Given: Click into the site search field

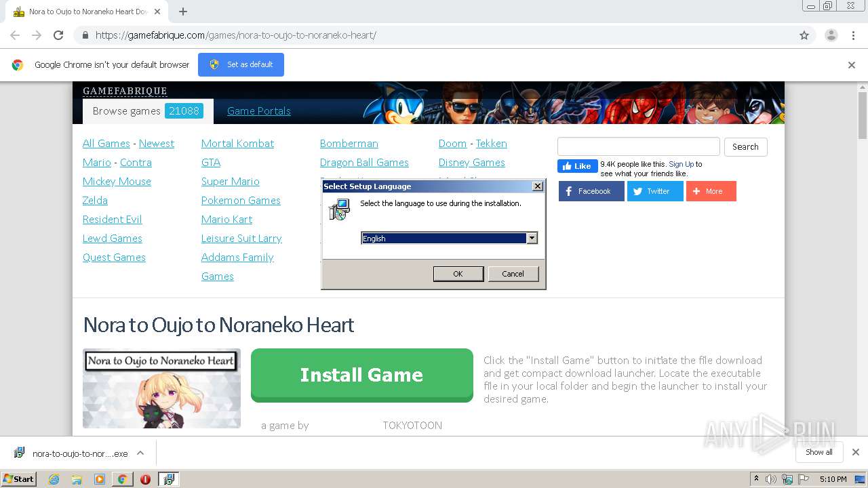Looking at the screenshot, I should click(x=638, y=146).
